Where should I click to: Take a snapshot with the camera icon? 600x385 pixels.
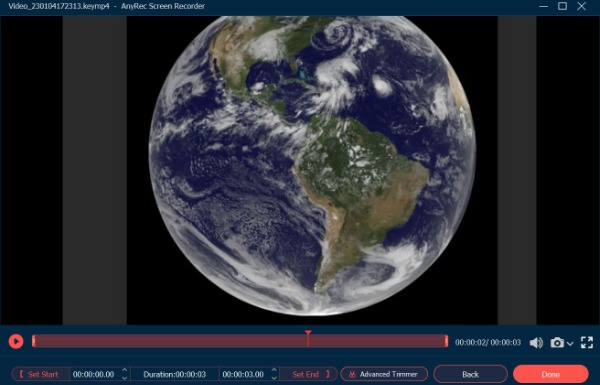(x=557, y=342)
